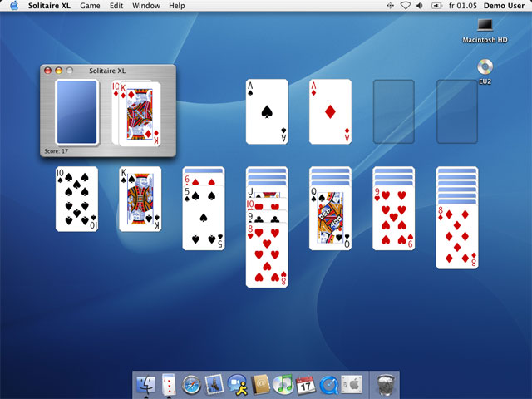
Task: Open Safari from the Dock
Action: [191, 385]
